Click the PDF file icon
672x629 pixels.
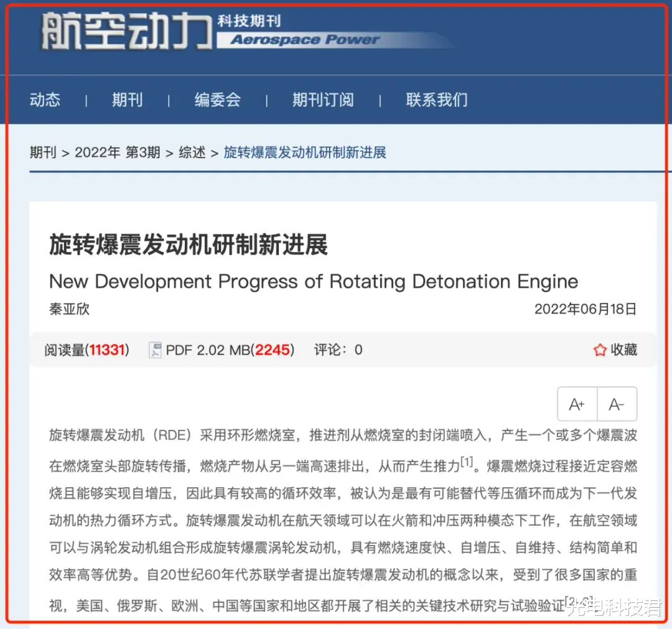[x=155, y=350]
